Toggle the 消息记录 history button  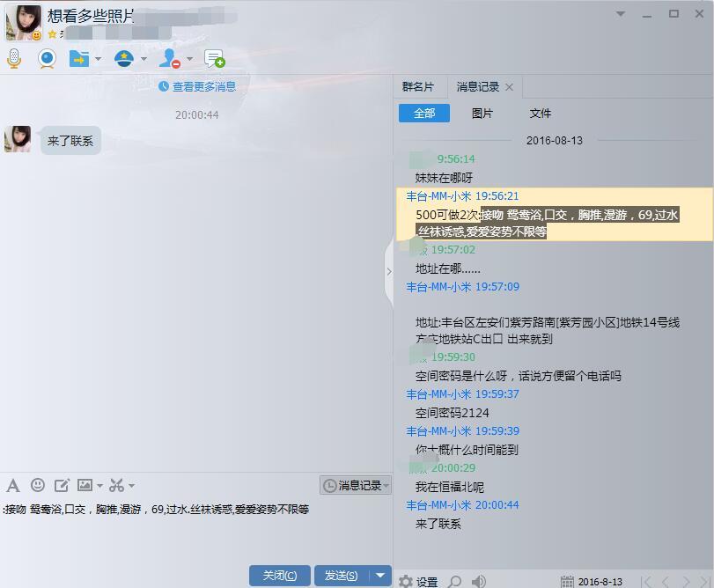coord(356,486)
